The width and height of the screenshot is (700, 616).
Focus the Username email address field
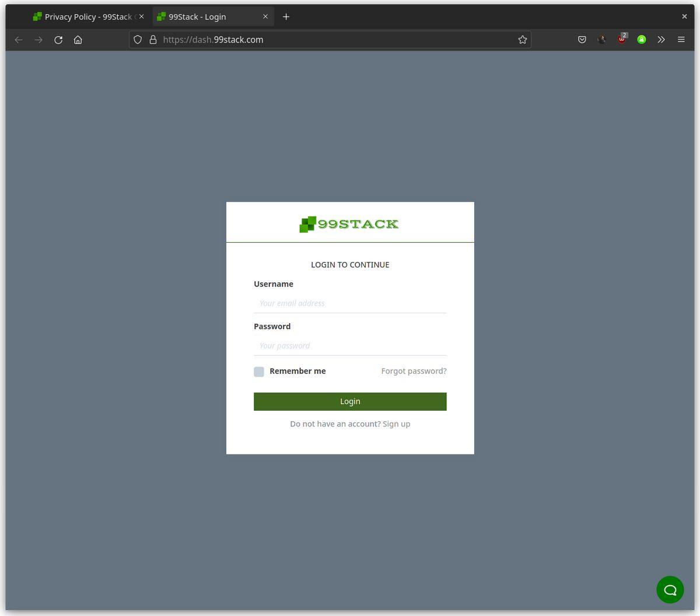(x=350, y=303)
